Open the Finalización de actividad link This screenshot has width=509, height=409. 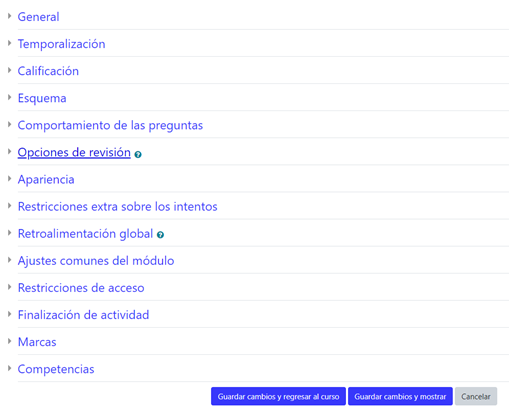point(83,315)
